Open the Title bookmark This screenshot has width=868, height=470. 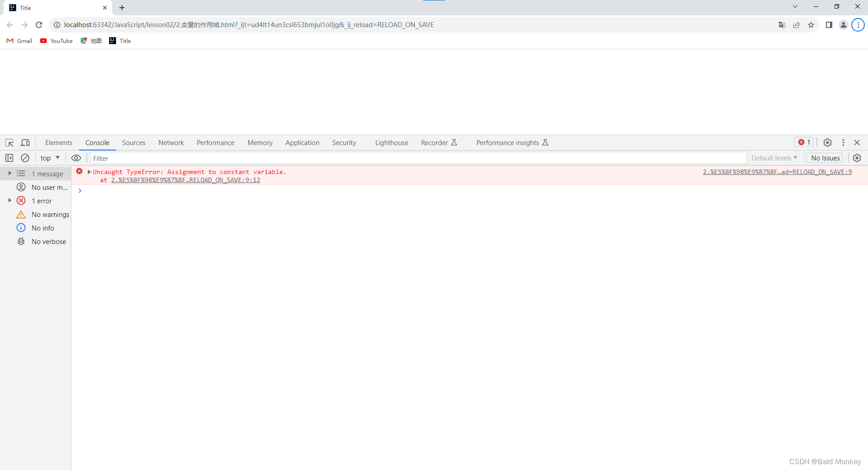120,41
